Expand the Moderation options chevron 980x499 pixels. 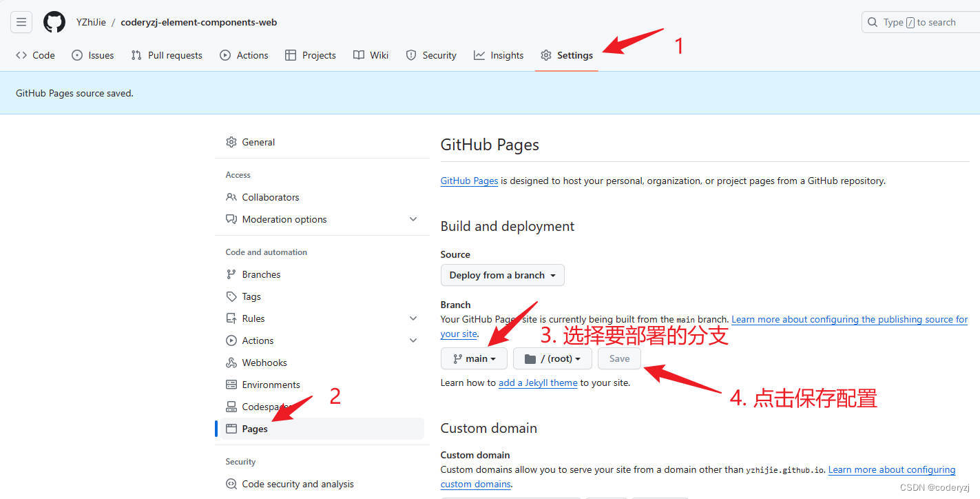coord(413,219)
